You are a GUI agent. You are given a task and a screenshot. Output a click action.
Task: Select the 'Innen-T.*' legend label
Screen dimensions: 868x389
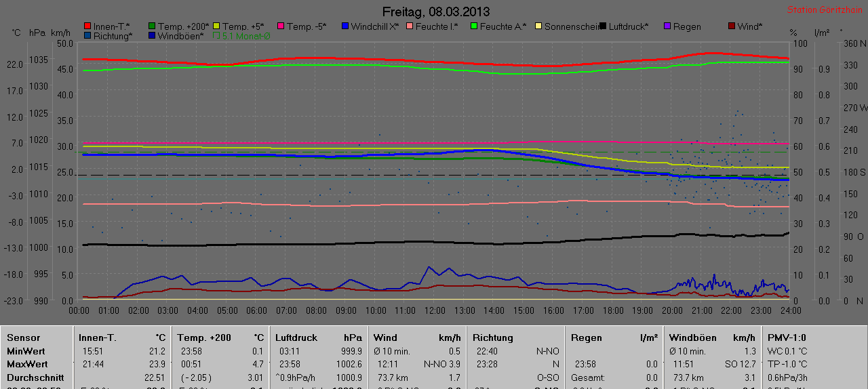(111, 26)
